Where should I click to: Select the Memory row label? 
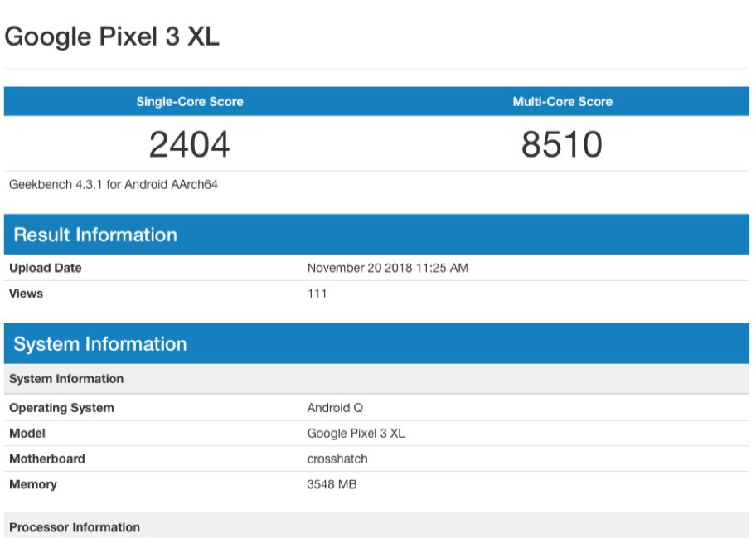coord(33,484)
